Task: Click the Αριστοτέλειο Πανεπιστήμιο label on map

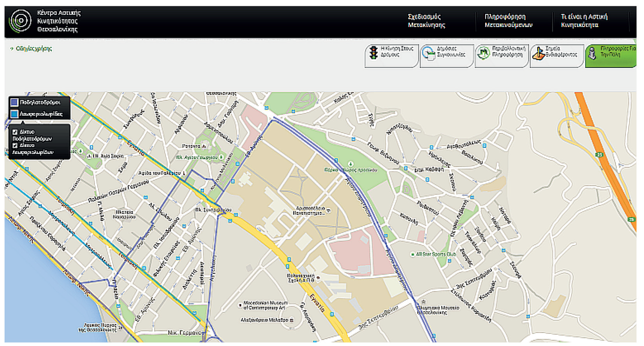Action: point(310,211)
